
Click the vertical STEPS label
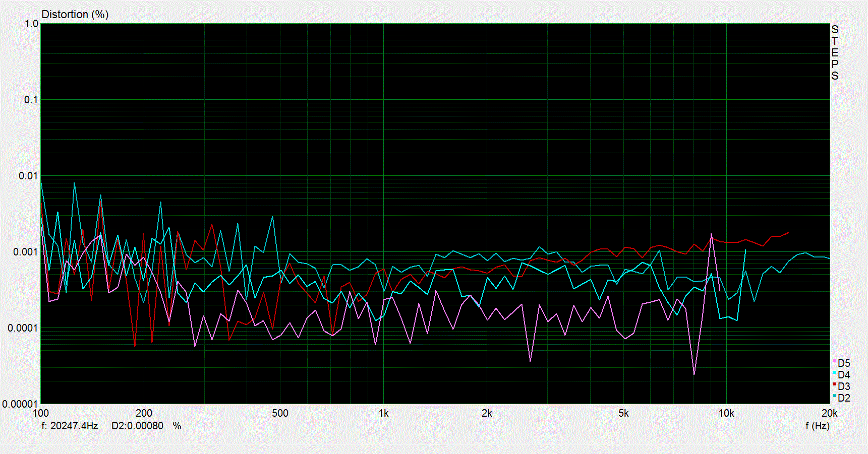point(835,52)
